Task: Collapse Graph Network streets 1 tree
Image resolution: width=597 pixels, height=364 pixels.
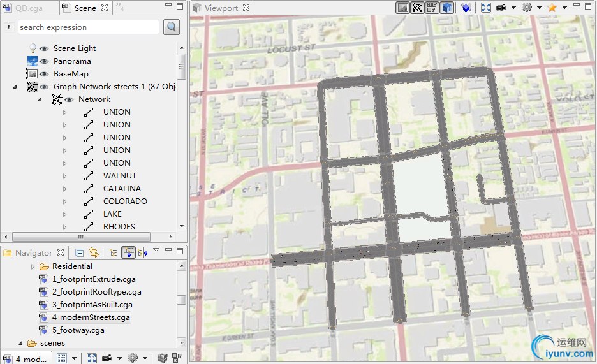Action: coord(15,87)
